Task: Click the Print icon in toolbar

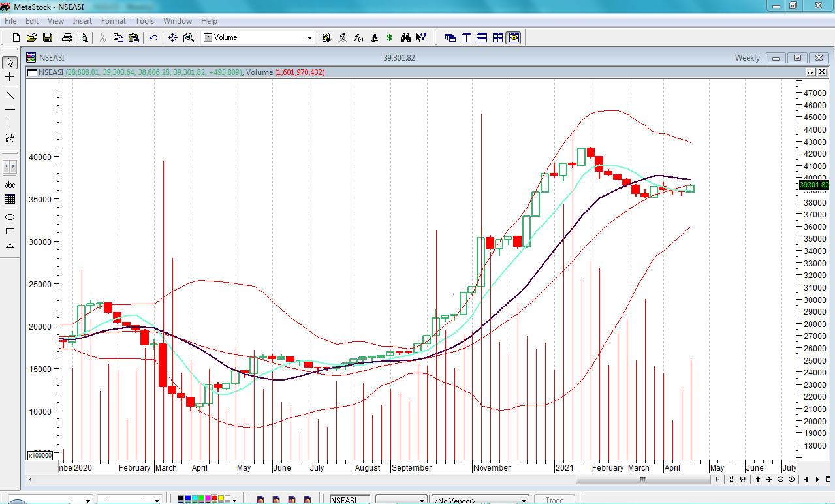Action: (x=67, y=38)
